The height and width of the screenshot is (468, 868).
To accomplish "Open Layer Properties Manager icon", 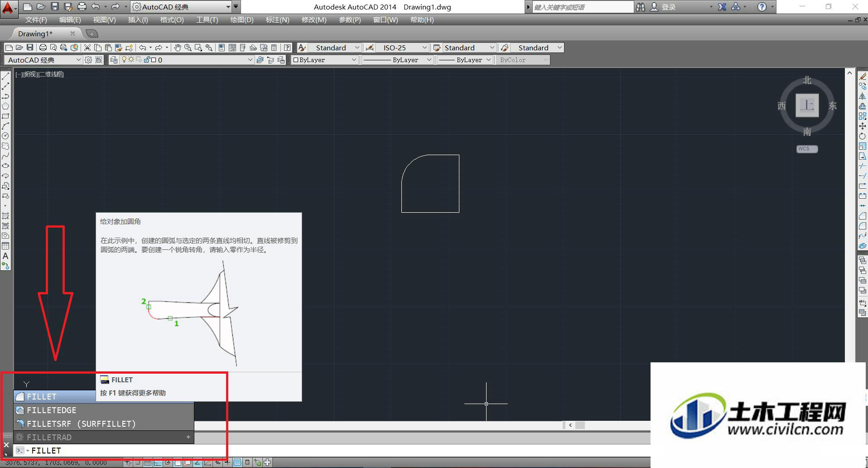I will coord(114,60).
